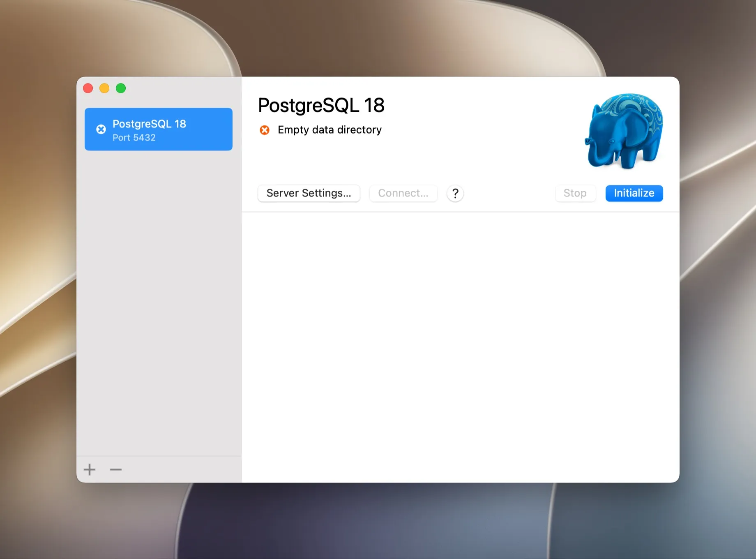
Task: Click the blue elephant Postgres logo
Action: coord(624,131)
